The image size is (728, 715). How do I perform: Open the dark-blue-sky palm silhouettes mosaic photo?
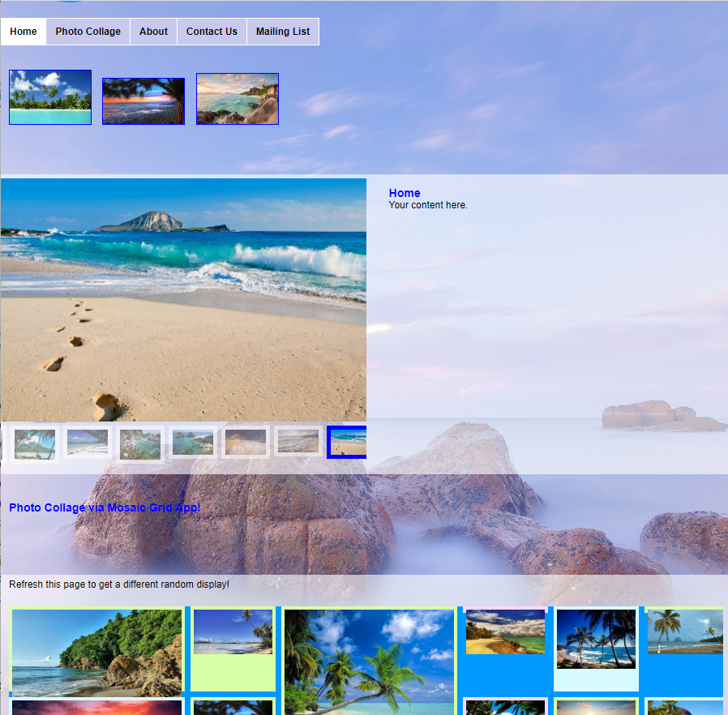596,639
